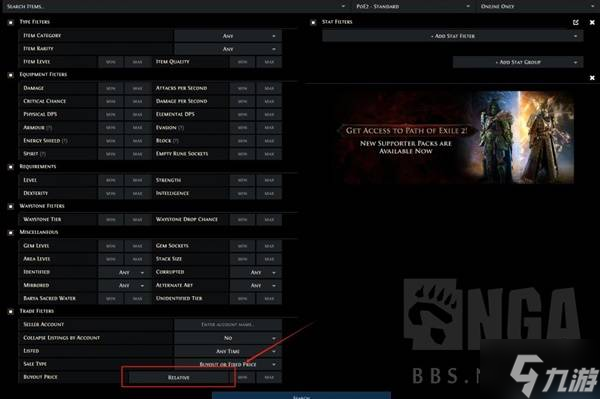Screen dimensions: 600x399
Task: Open Item Category dropdown
Action: click(x=228, y=36)
